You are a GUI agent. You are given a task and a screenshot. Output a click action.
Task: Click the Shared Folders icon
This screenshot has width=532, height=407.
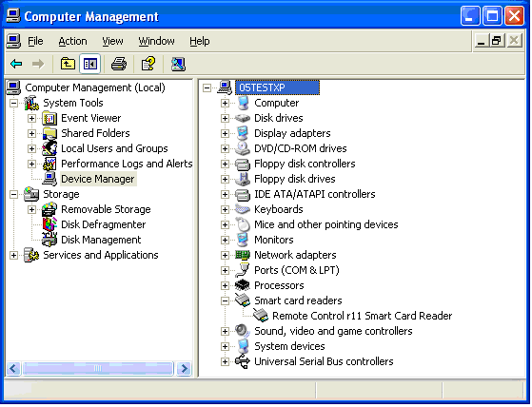[x=49, y=133]
